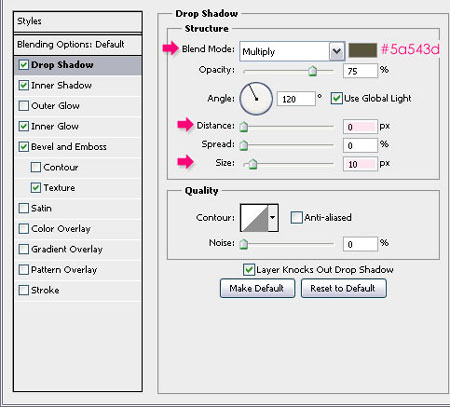This screenshot has width=450, height=407.
Task: Click the Spread slider handle
Action: (x=244, y=145)
